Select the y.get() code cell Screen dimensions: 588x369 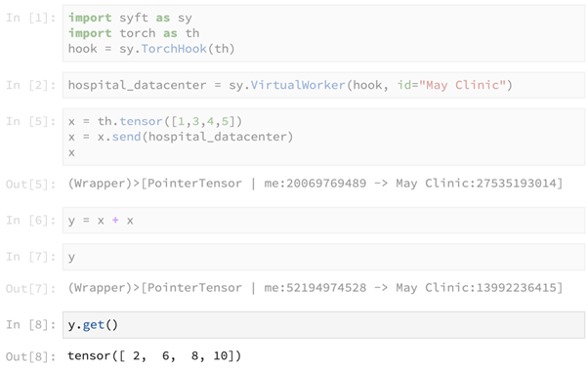[x=323, y=325]
